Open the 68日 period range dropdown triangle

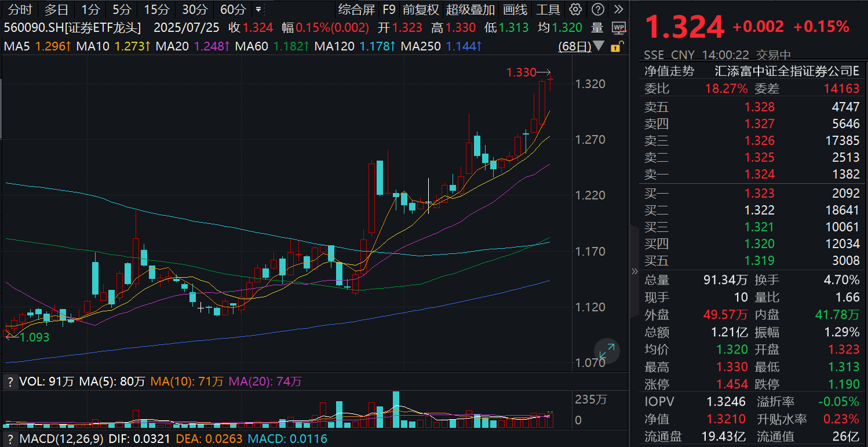(599, 46)
